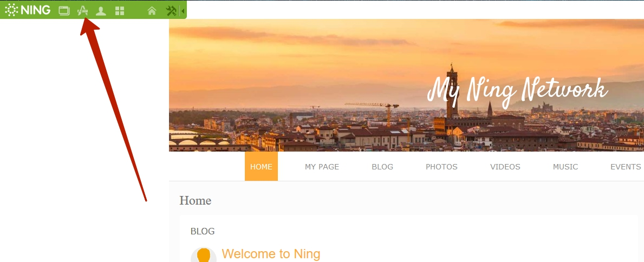The image size is (644, 262).
Task: Click the Florence skyline header banner
Action: click(x=406, y=85)
